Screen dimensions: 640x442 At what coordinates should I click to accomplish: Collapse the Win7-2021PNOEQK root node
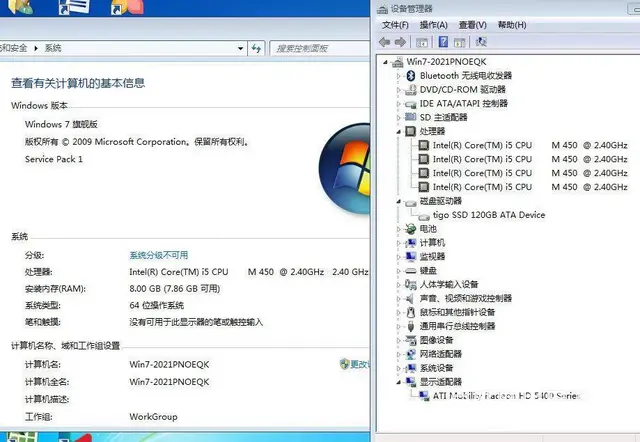[x=385, y=62]
